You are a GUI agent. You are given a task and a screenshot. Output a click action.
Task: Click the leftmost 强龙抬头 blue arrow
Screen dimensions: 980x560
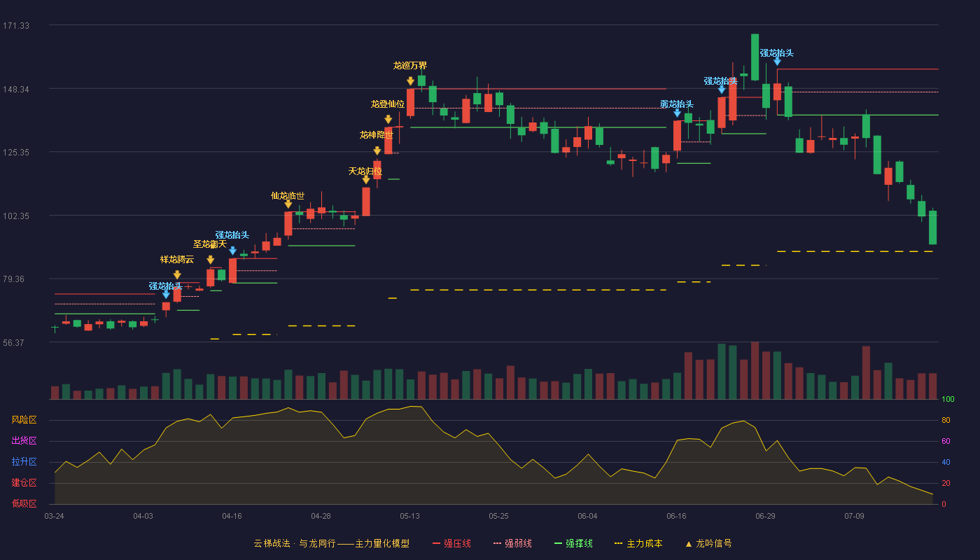pos(166,295)
